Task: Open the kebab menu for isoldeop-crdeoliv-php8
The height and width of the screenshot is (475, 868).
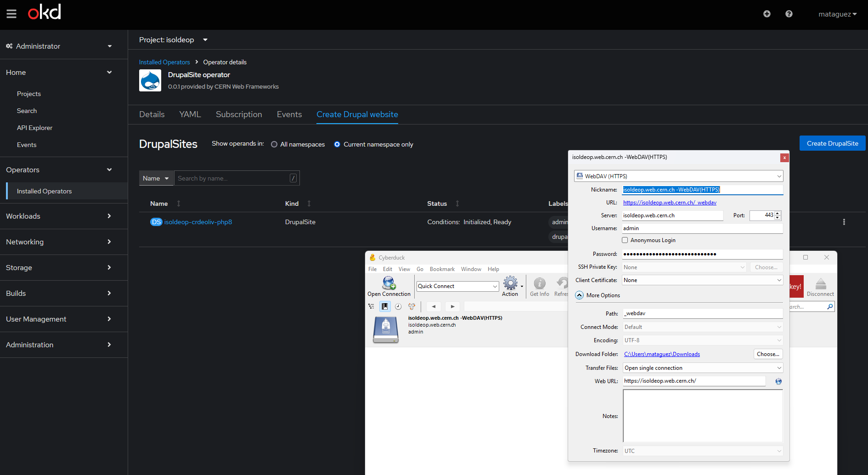Action: coord(844,222)
